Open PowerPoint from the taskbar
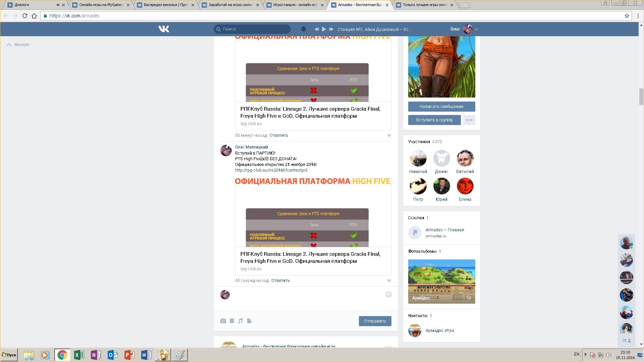This screenshot has height=362, width=644. pyautogui.click(x=129, y=355)
